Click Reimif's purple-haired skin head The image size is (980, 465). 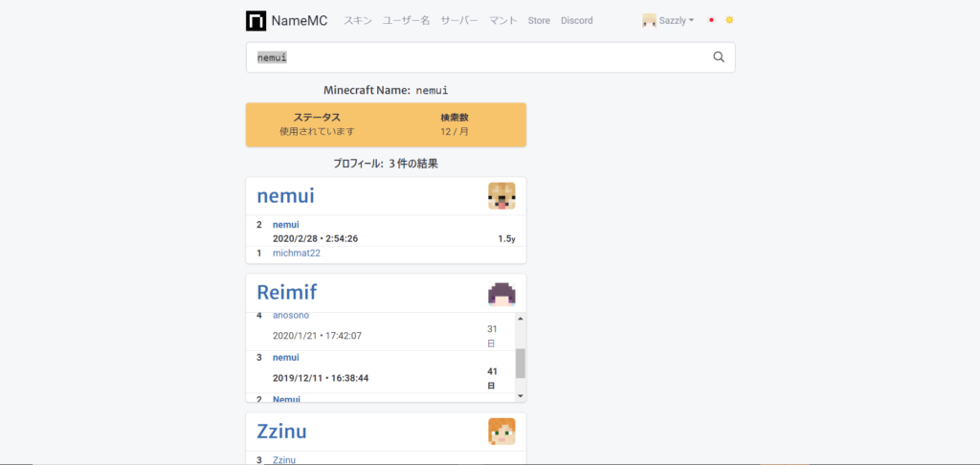coord(501,293)
